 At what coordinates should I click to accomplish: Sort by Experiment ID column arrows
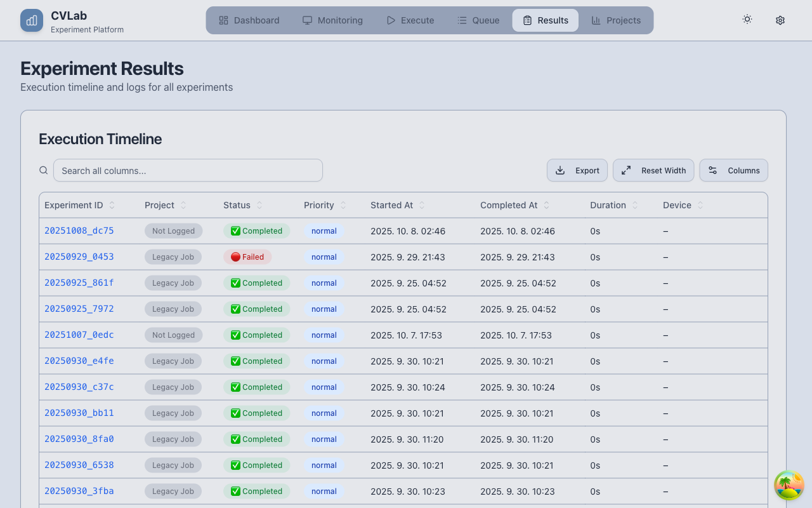click(112, 205)
